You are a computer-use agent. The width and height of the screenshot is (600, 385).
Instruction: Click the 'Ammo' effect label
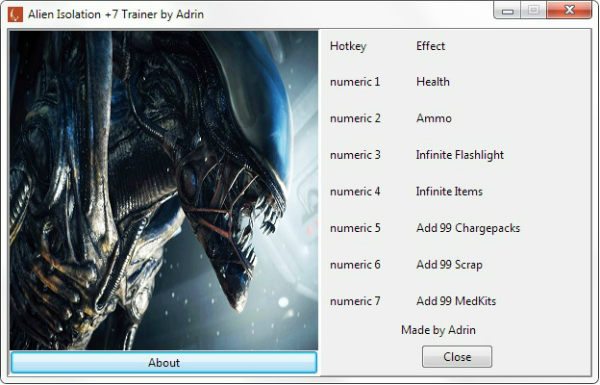[434, 118]
